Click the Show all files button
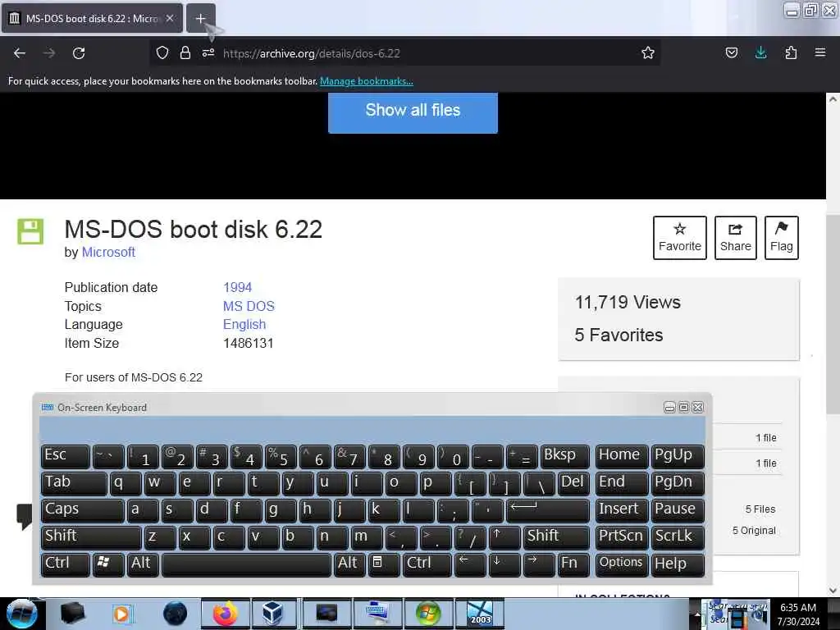 [413, 112]
